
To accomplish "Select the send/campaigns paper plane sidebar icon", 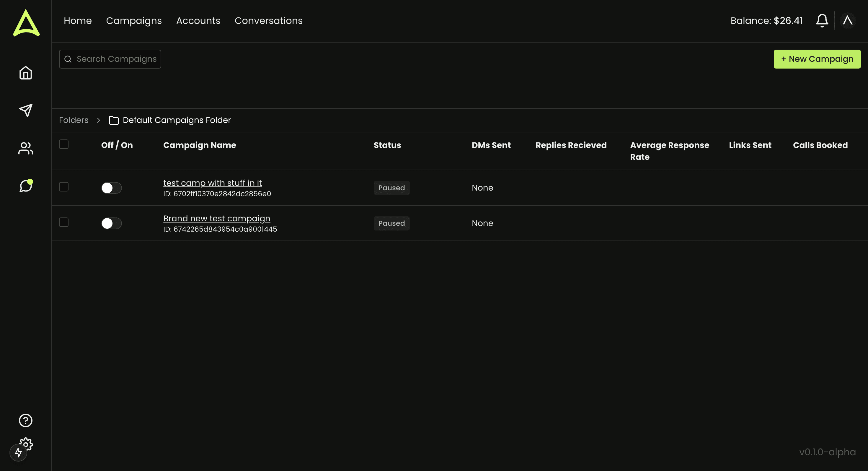I will pos(25,110).
